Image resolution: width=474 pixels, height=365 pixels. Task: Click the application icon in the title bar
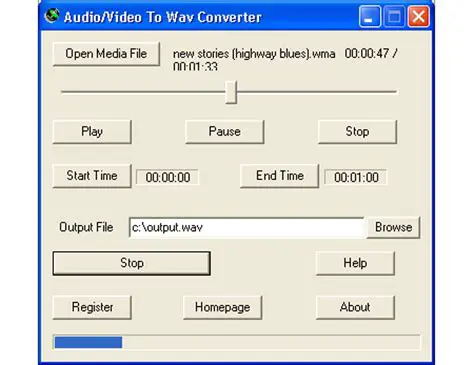(x=52, y=16)
